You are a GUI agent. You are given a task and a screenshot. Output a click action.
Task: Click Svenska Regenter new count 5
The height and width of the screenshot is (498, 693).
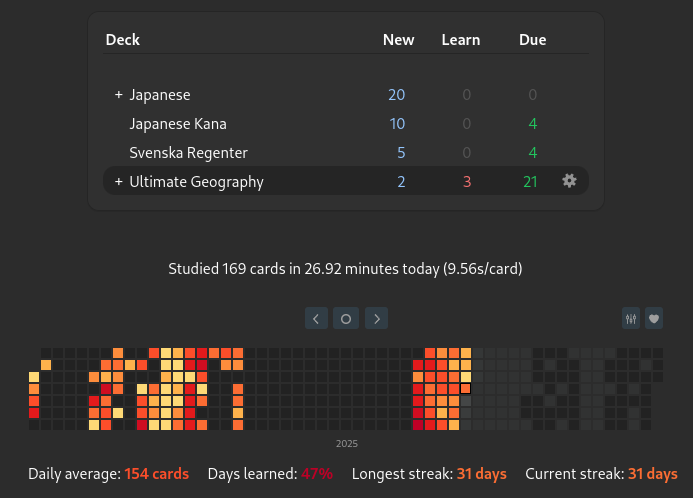pyautogui.click(x=401, y=153)
